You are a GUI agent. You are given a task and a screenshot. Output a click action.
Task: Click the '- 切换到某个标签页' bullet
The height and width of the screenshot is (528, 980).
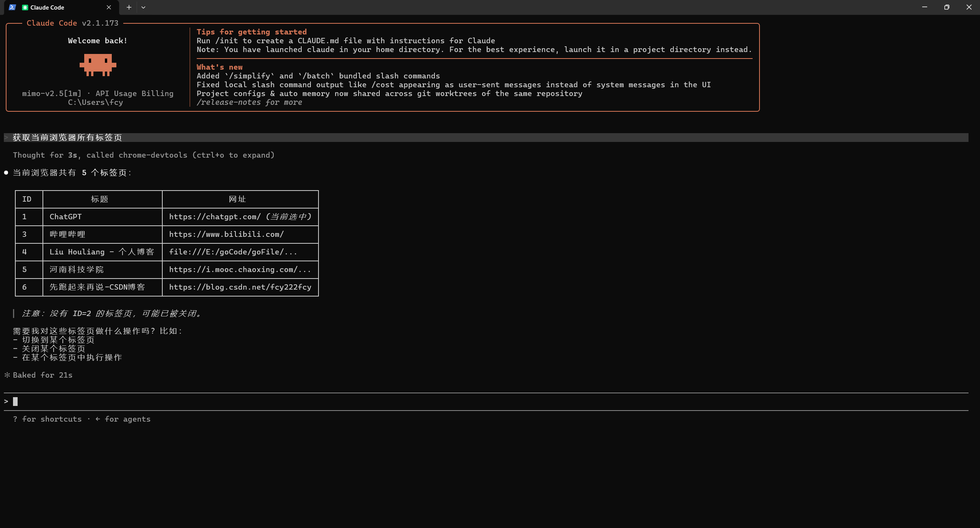tap(54, 340)
